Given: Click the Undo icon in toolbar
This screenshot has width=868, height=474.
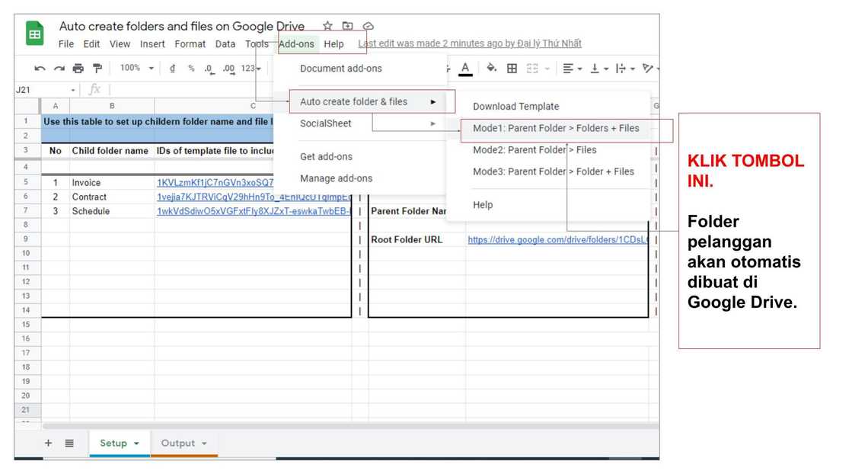Looking at the screenshot, I should pyautogui.click(x=40, y=69).
